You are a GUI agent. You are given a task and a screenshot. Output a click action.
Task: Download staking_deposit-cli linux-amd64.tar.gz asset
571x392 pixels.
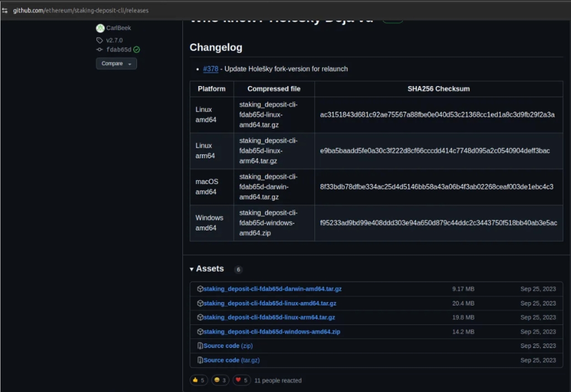(270, 303)
